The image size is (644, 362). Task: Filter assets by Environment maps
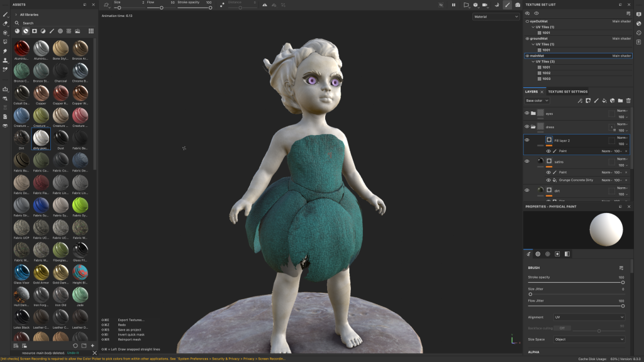tap(77, 31)
